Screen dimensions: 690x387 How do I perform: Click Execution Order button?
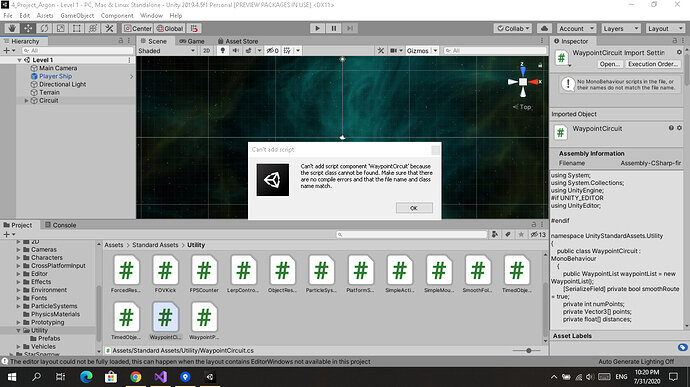(x=653, y=64)
